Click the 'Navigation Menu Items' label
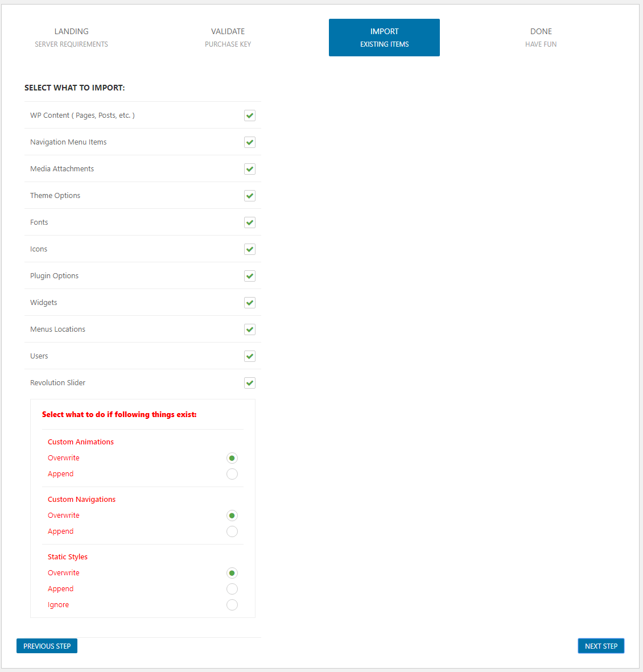 [x=68, y=142]
